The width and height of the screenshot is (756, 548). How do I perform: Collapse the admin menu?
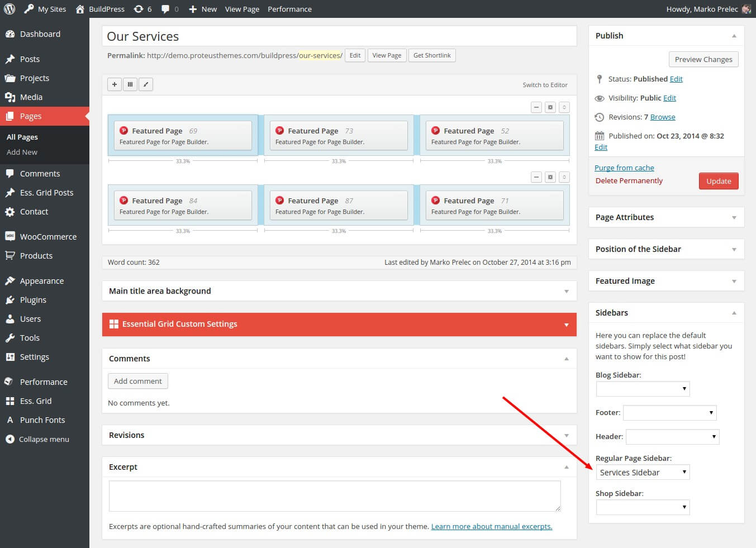[x=45, y=439]
